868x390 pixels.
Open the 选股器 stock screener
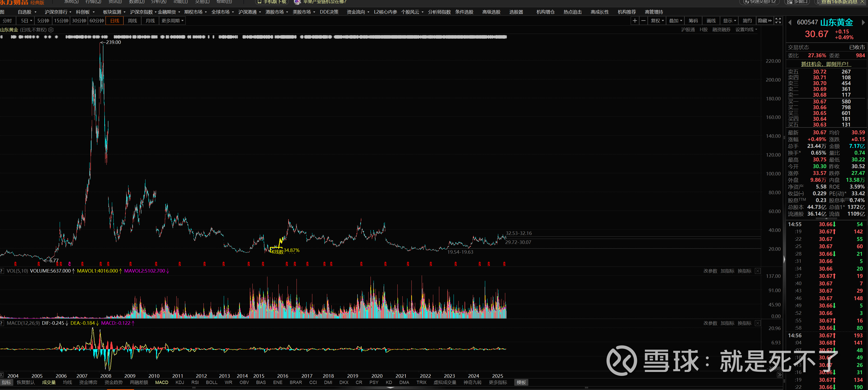pyautogui.click(x=516, y=12)
